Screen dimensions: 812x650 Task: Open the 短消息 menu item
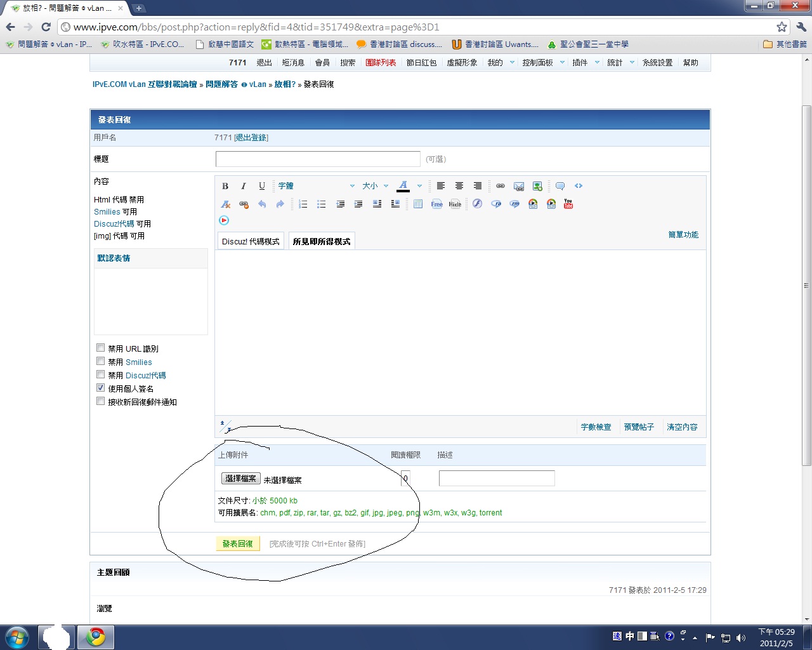pyautogui.click(x=293, y=63)
